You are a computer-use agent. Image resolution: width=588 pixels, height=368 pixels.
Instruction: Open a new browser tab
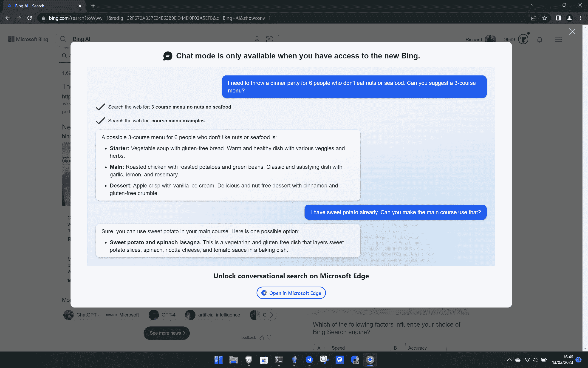[x=93, y=6]
